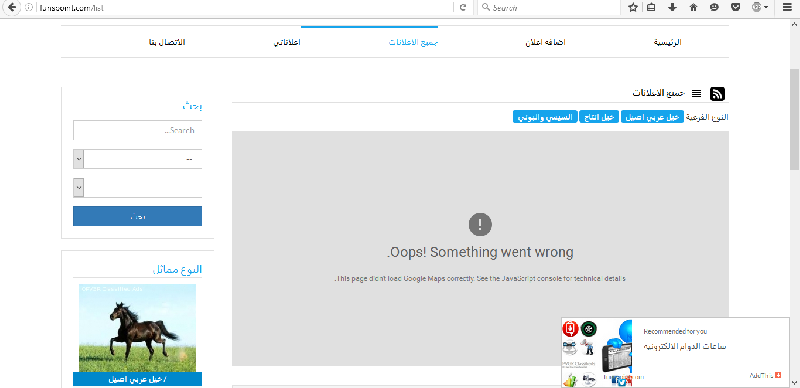800x388 pixels.
Task: Open the RSS feed icon
Action: point(717,93)
